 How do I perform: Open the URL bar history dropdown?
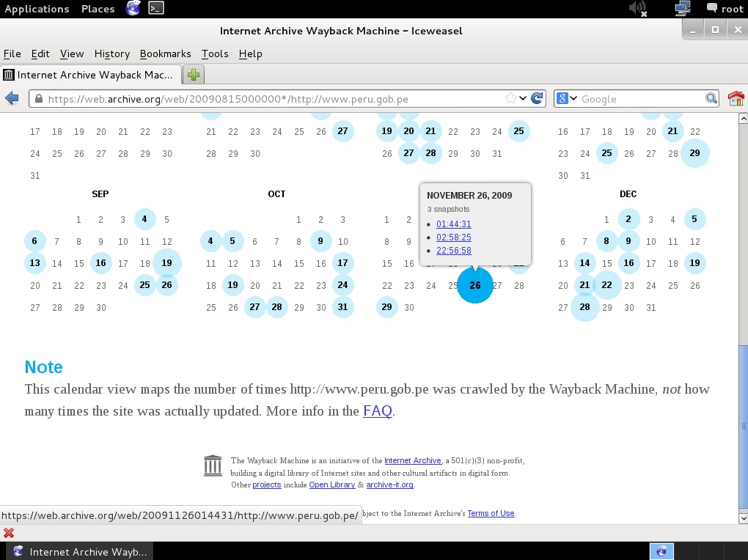[x=523, y=99]
